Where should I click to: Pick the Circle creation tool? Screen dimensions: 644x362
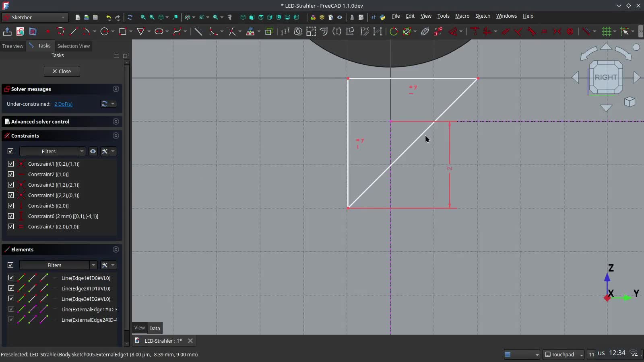pyautogui.click(x=105, y=31)
